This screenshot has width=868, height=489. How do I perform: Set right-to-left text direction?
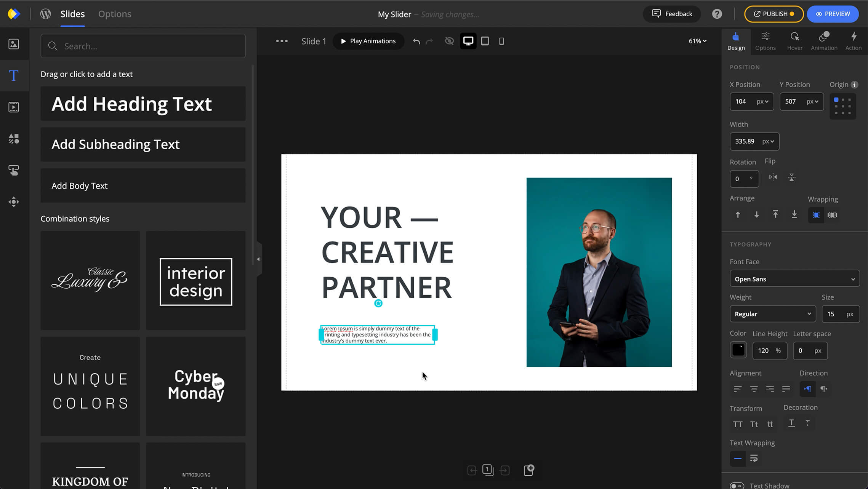(x=824, y=389)
